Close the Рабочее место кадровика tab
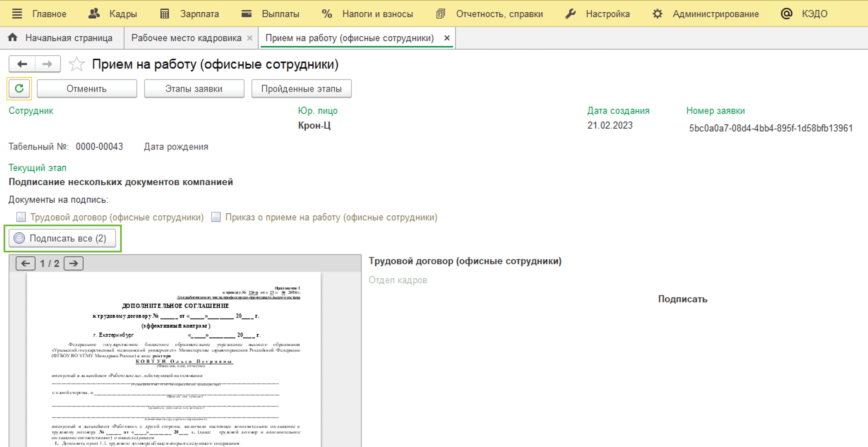 click(250, 38)
